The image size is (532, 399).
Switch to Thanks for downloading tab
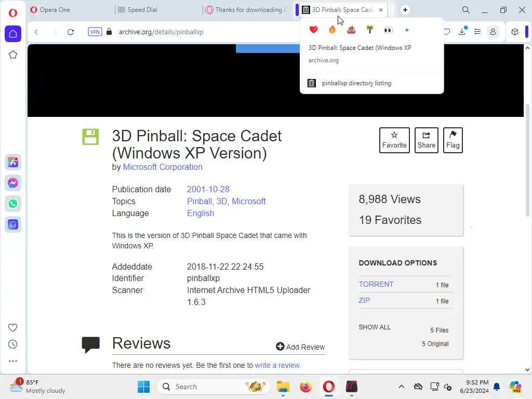(247, 10)
